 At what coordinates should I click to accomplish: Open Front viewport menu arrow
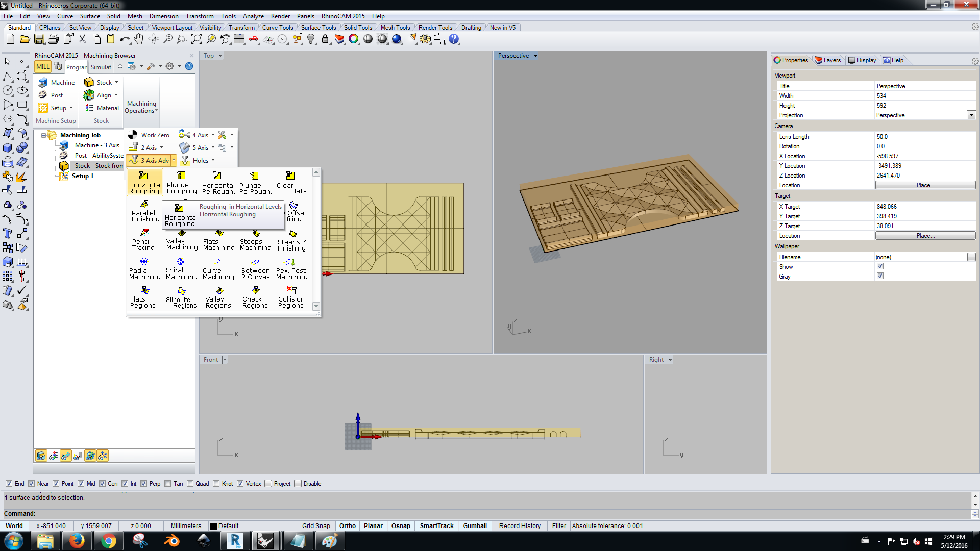pos(225,360)
